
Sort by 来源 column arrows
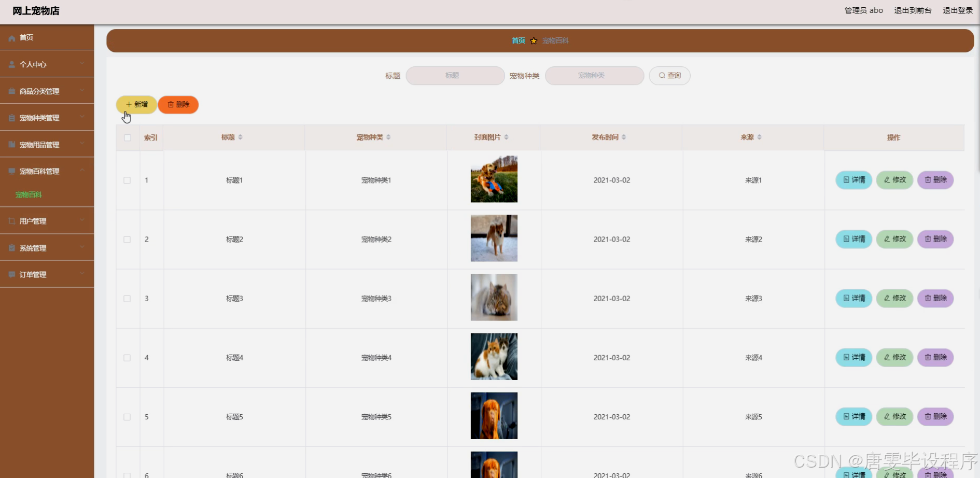[x=759, y=137]
